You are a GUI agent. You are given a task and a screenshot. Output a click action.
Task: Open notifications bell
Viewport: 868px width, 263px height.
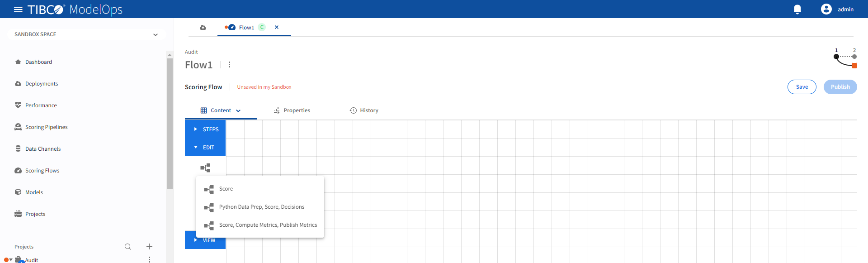click(x=797, y=10)
